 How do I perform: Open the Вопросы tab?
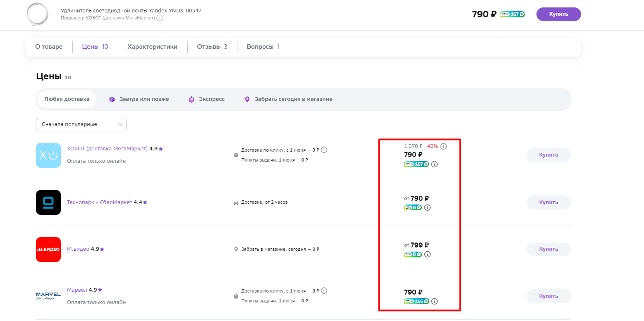click(x=263, y=47)
